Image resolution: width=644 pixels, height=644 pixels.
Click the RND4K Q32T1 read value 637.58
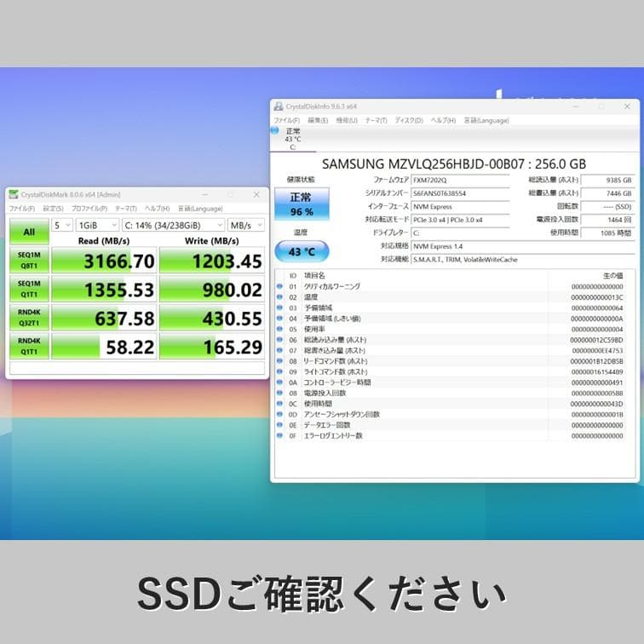coord(104,318)
